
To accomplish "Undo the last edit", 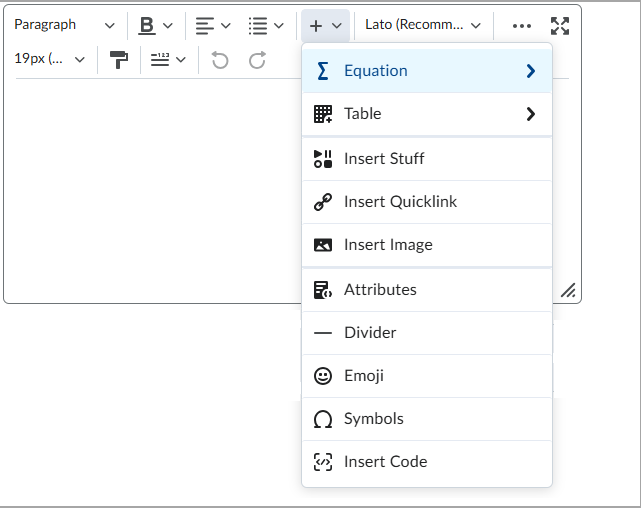I will pyautogui.click(x=220, y=60).
